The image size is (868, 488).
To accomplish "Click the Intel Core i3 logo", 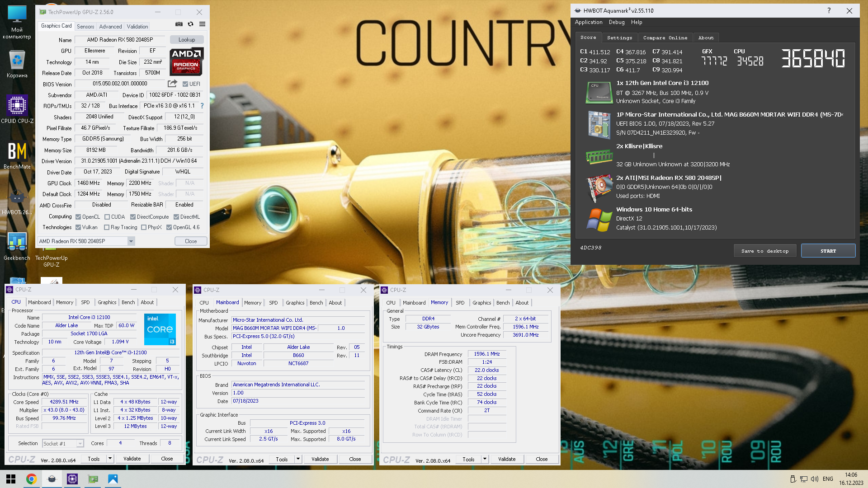I will pos(160,329).
